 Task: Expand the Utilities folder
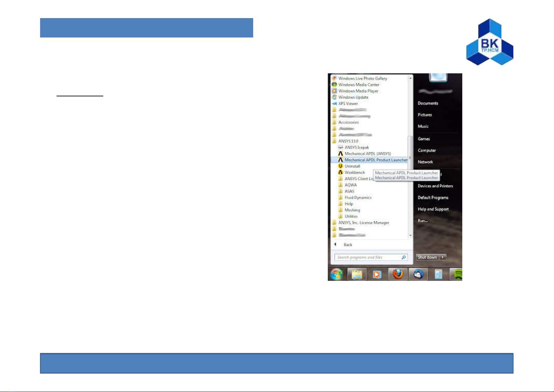[x=348, y=216]
